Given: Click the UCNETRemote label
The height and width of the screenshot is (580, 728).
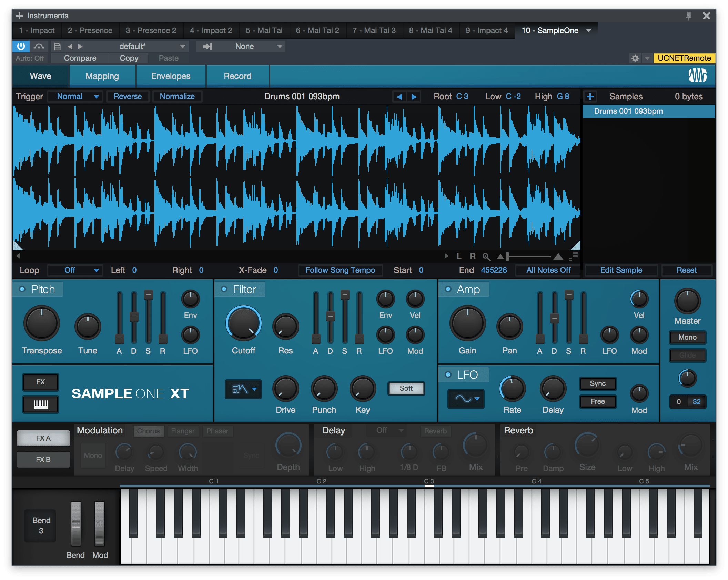Looking at the screenshot, I should click(x=684, y=58).
